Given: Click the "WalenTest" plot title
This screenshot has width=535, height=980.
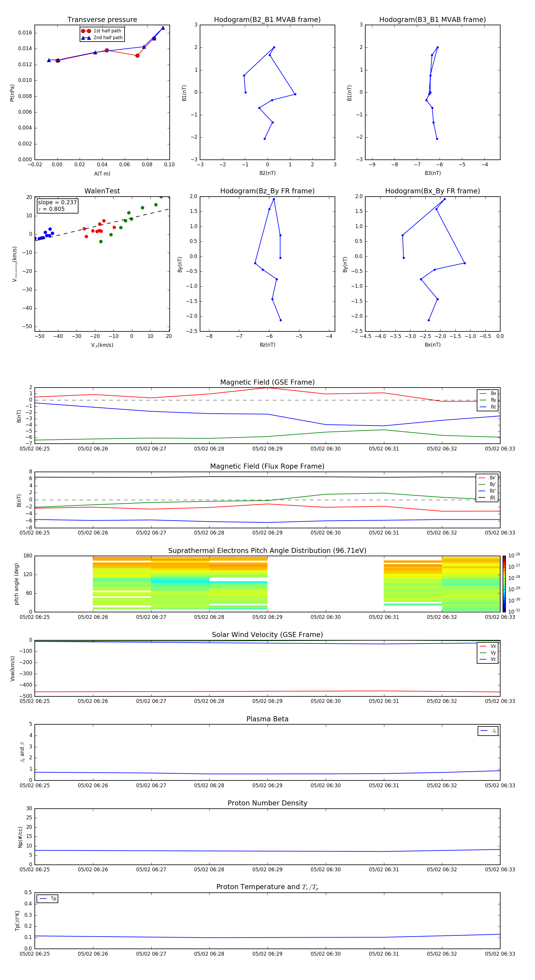Looking at the screenshot, I should tap(102, 191).
